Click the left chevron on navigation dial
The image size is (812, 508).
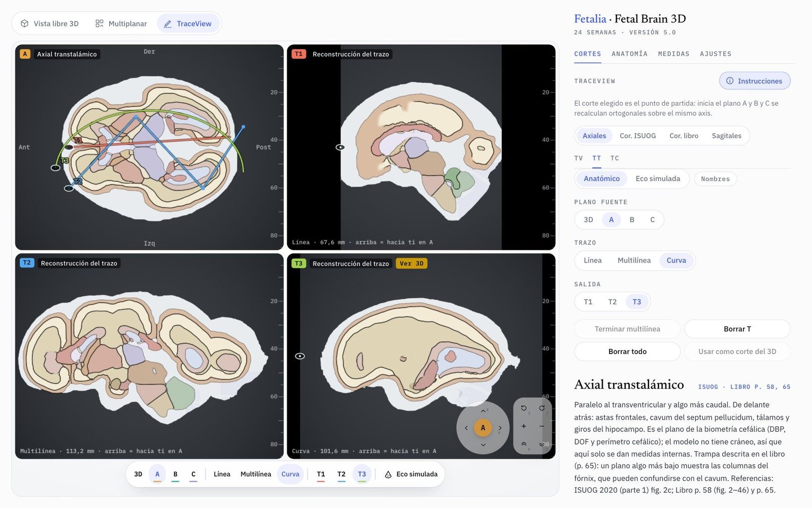coord(466,428)
